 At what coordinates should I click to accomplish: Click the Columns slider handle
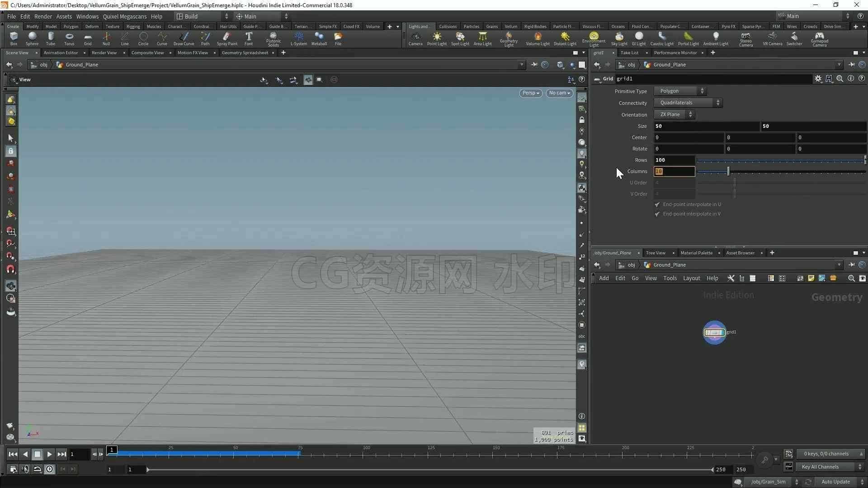click(728, 171)
